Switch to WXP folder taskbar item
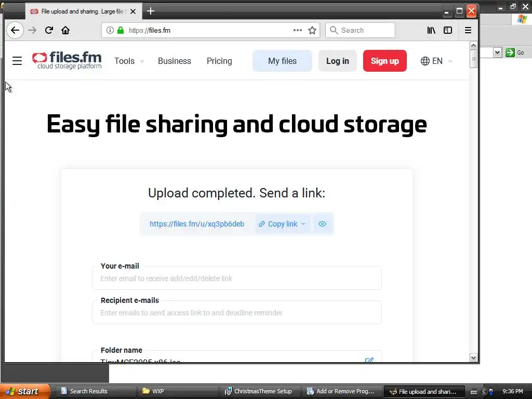 click(178, 391)
